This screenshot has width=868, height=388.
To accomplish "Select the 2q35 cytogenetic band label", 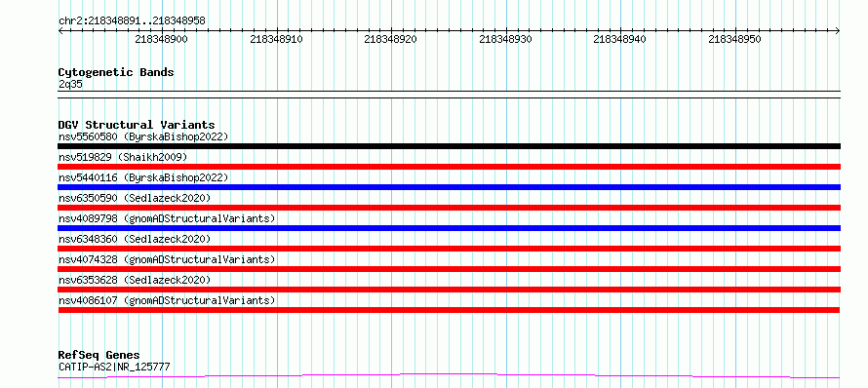I will coord(70,84).
